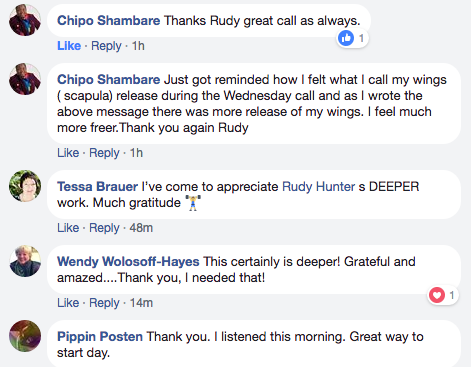Open Wendy Wolosoff-Hayes' profile picture
Screen dimensions: 471x367
click(x=25, y=261)
